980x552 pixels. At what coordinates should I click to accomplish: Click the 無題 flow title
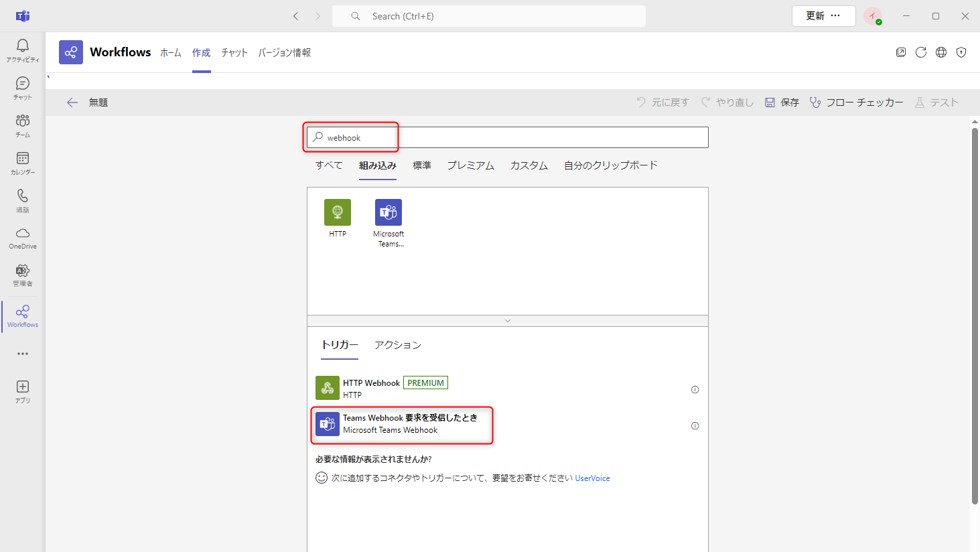coord(98,102)
